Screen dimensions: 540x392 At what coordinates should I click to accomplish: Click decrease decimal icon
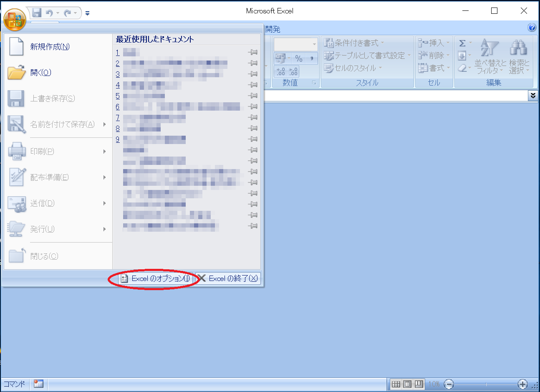point(293,71)
